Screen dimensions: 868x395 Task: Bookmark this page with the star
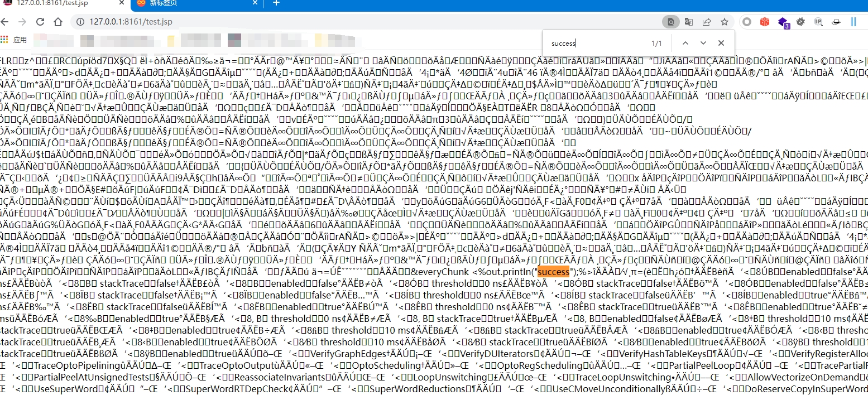725,22
